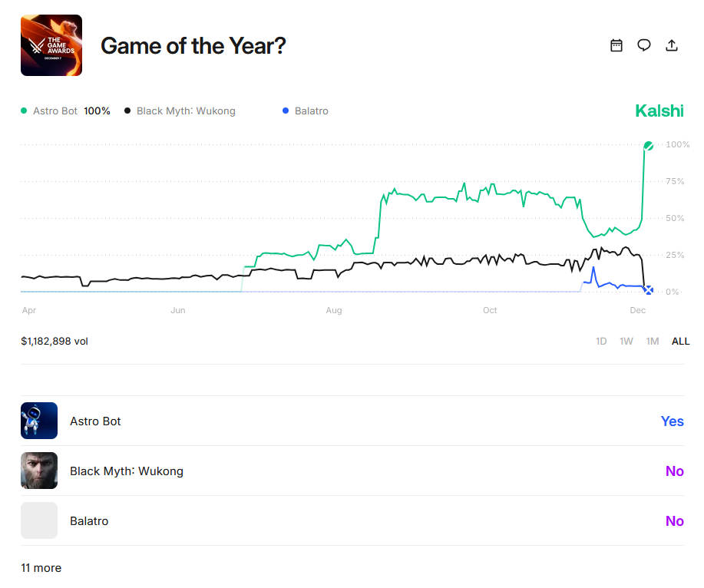Switch chart range to 1D
704x588 pixels.
pos(601,341)
